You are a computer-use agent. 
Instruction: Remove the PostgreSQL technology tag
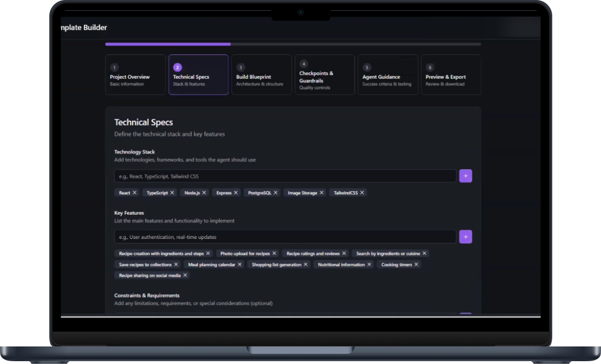coord(275,192)
